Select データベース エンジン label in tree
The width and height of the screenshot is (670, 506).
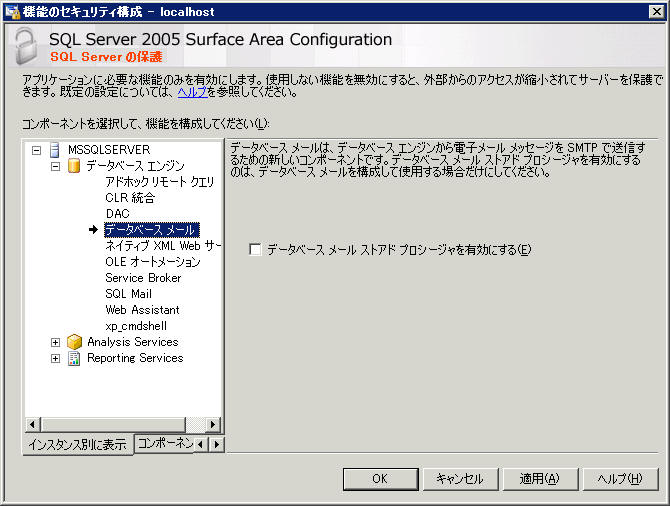135,166
